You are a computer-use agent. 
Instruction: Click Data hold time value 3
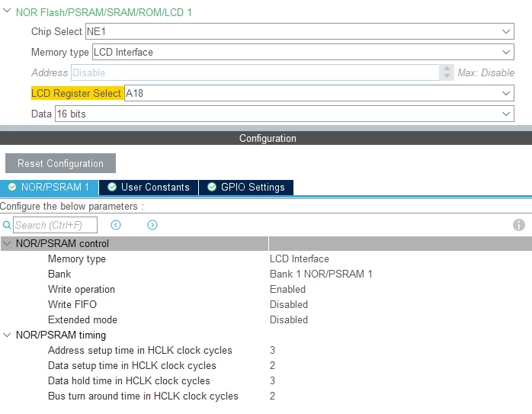272,380
